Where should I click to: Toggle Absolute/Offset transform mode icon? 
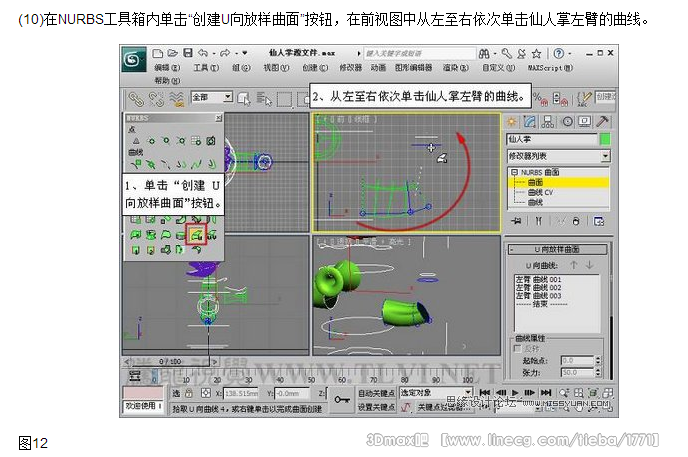(205, 393)
